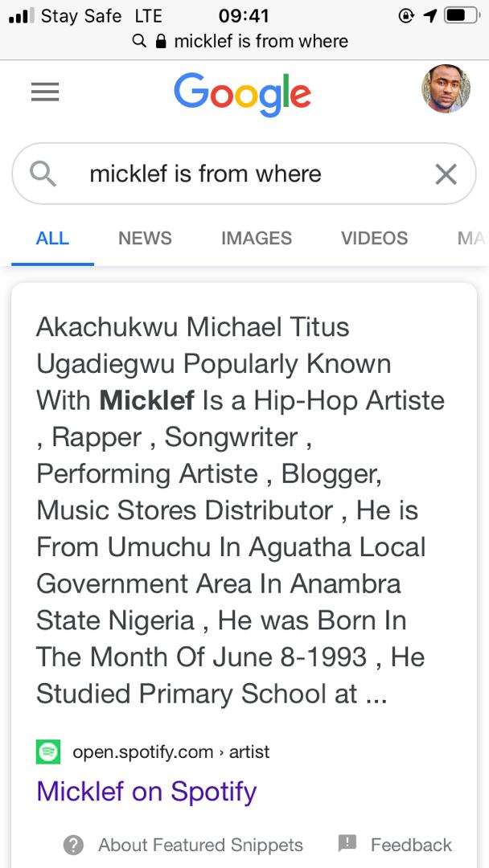Image resolution: width=489 pixels, height=868 pixels.
Task: Switch to the VIDEOS tab
Action: pos(374,238)
